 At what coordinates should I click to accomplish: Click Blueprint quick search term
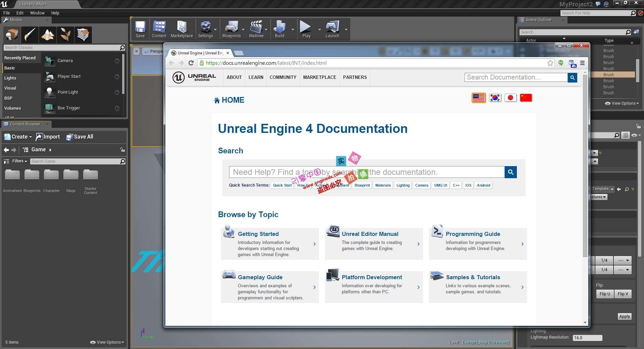tap(362, 185)
